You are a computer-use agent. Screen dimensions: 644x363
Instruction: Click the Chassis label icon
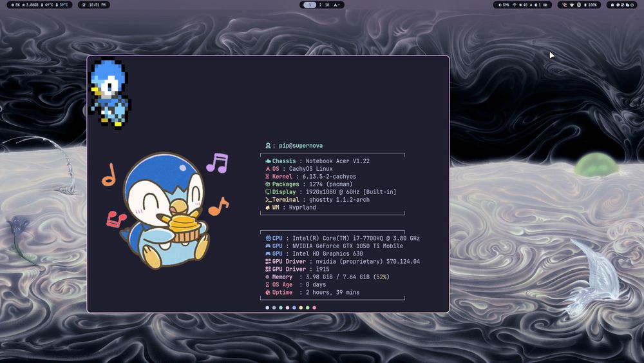(268, 161)
